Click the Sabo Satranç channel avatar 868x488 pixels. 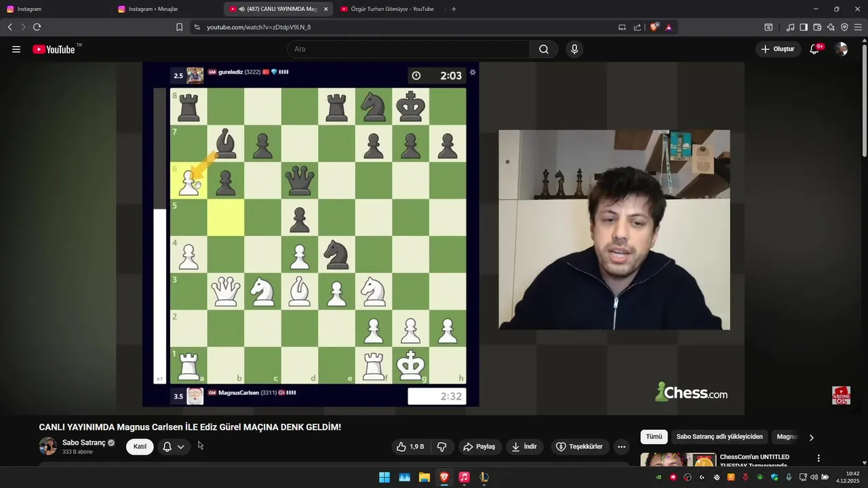[48, 446]
